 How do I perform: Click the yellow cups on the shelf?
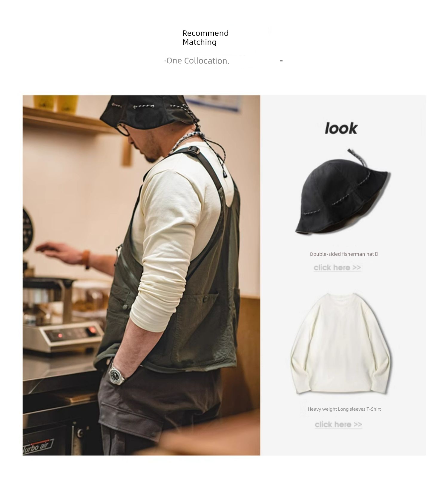pyautogui.click(x=56, y=103)
